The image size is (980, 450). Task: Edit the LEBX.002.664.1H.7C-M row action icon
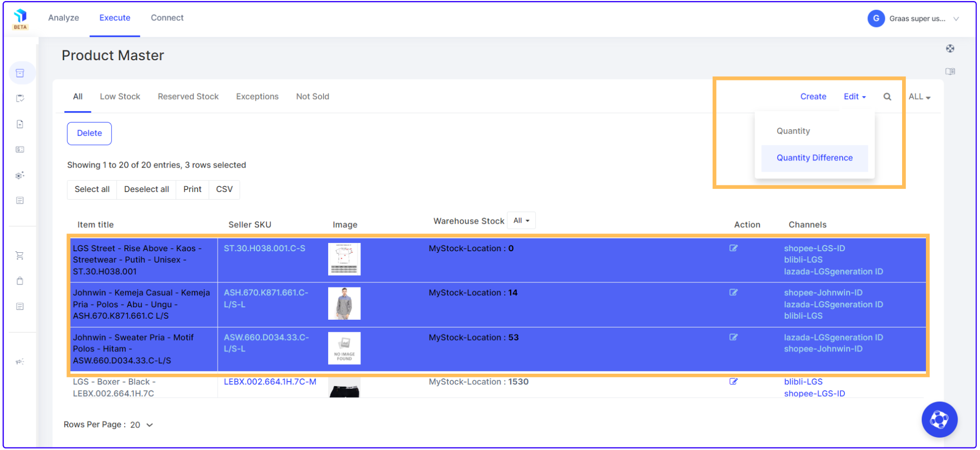tap(733, 381)
